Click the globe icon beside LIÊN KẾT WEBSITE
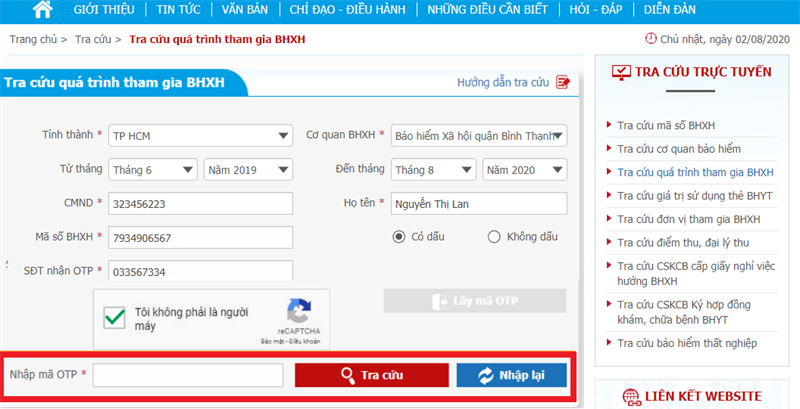Image resolution: width=800 pixels, height=409 pixels. click(632, 397)
